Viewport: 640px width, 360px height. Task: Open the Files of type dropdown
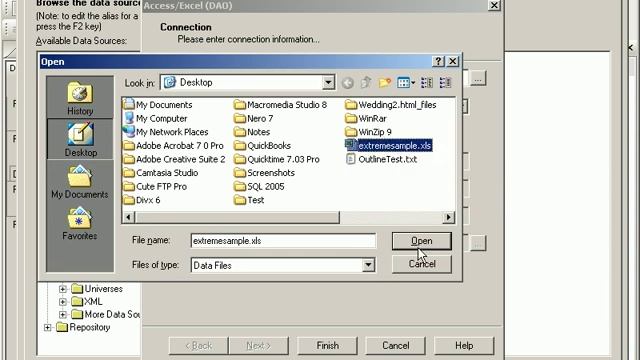pyautogui.click(x=368, y=265)
